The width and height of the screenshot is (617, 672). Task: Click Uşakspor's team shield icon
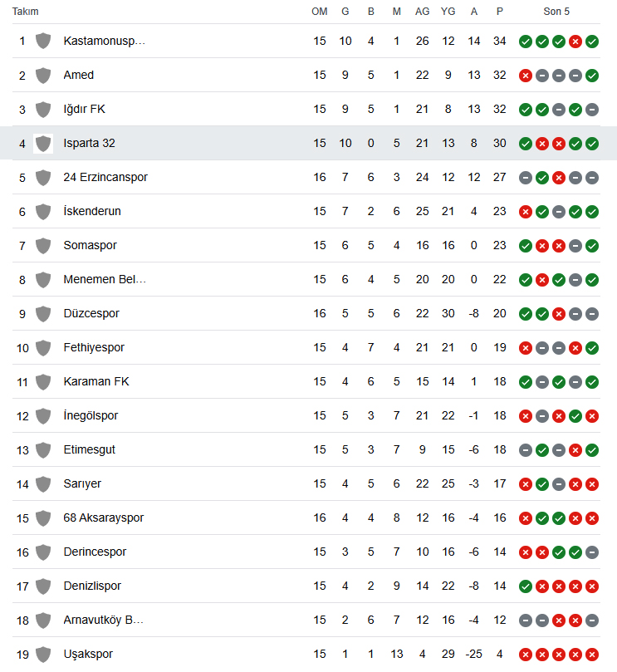tap(43, 655)
